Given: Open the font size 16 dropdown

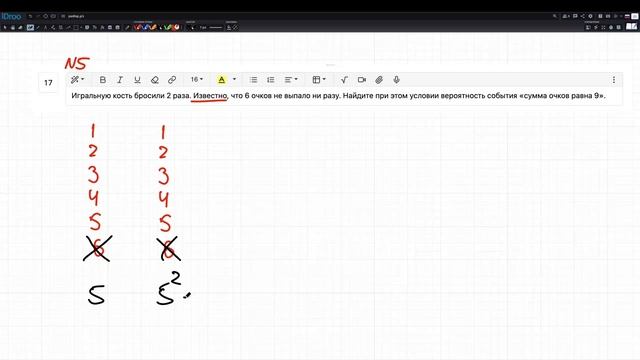Looking at the screenshot, I should tap(197, 79).
